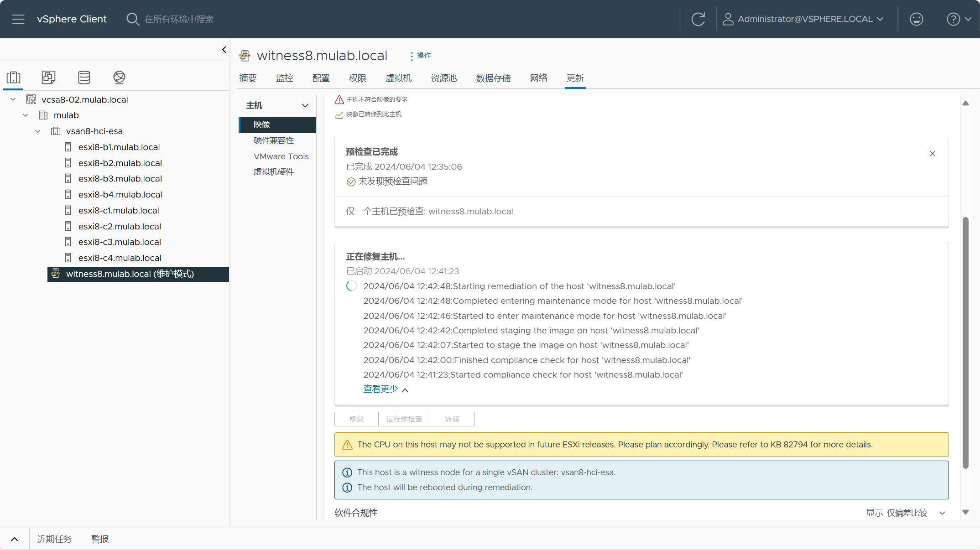Select witness8.mulab.local maintenance mode host

[x=138, y=274]
